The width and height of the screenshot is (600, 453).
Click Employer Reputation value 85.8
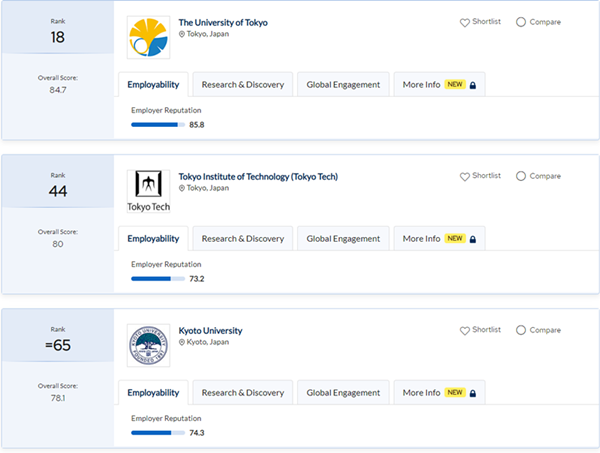pos(197,125)
